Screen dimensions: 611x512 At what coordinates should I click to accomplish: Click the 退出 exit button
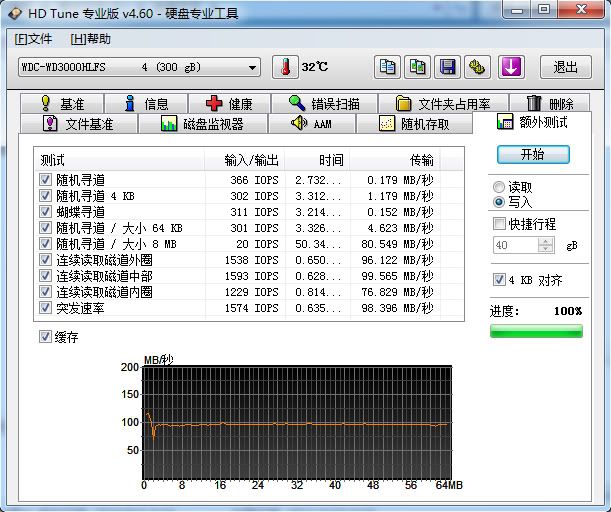point(565,67)
